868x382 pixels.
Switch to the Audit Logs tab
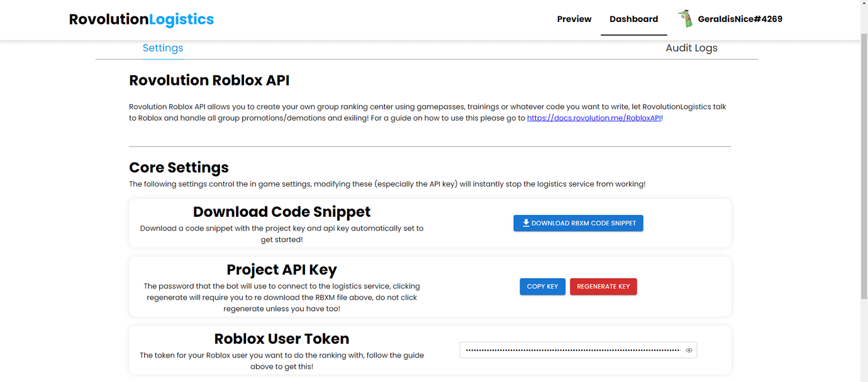click(x=691, y=48)
